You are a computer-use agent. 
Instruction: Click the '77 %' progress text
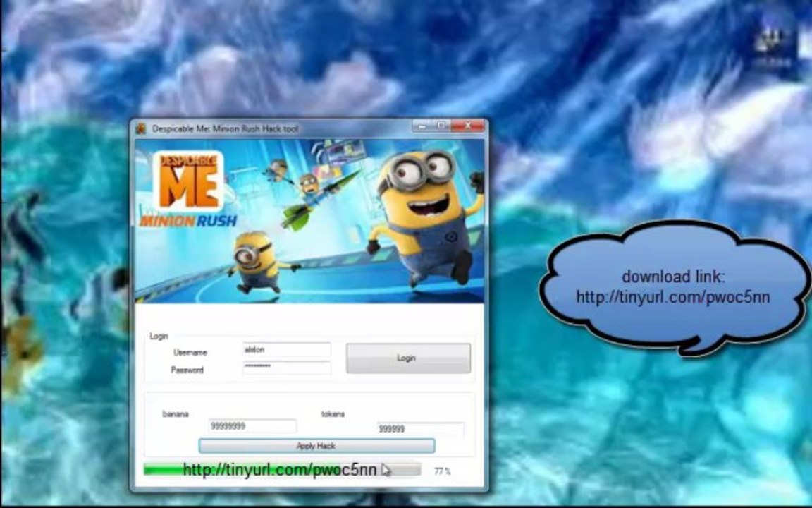(x=442, y=471)
